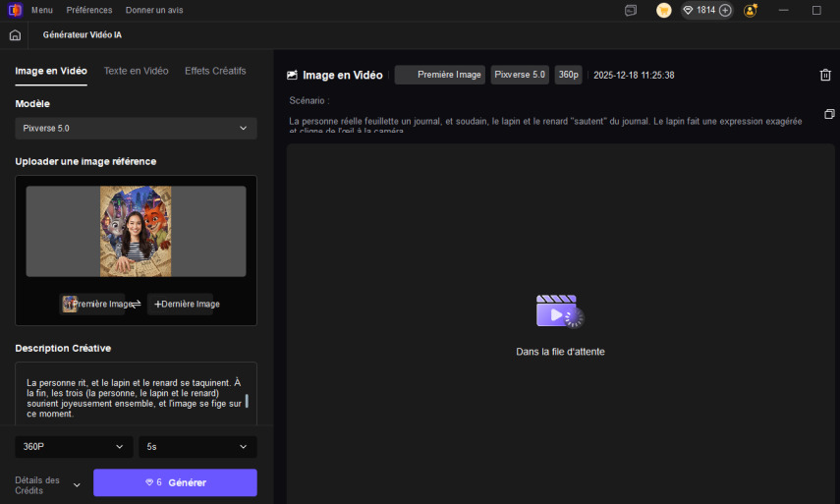Open the user account avatar icon
Viewport: 840px width, 504px height.
coord(751,10)
